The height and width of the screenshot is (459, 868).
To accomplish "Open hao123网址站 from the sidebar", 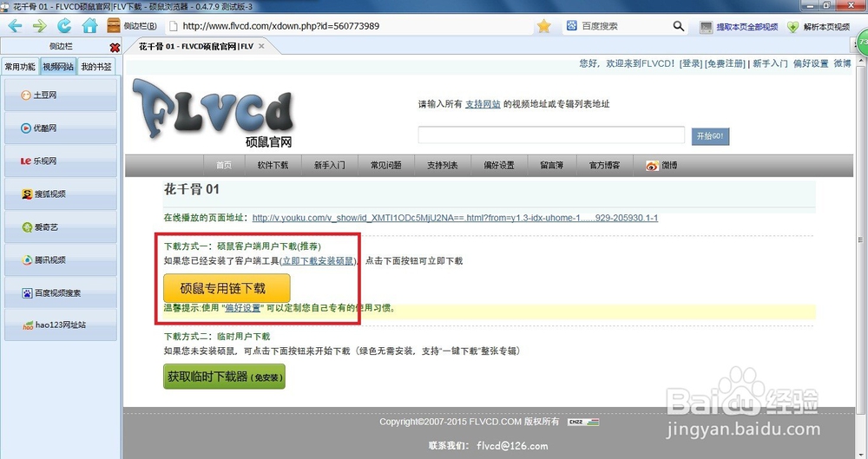I will coord(61,325).
